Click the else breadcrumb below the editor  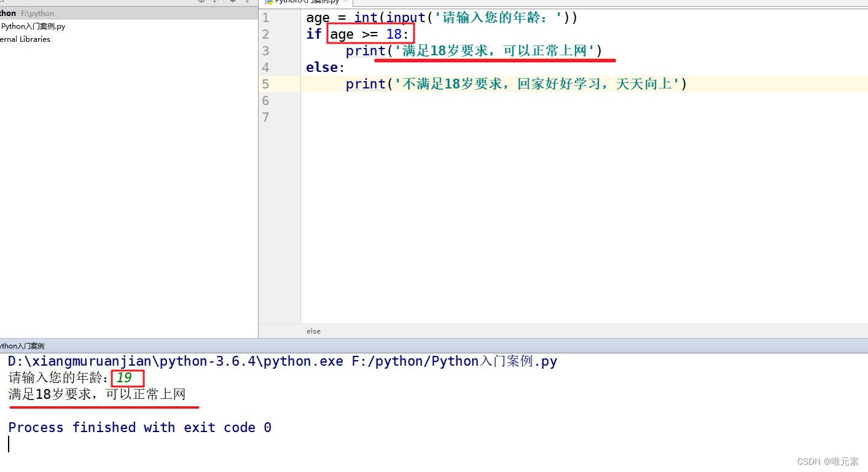pyautogui.click(x=313, y=331)
